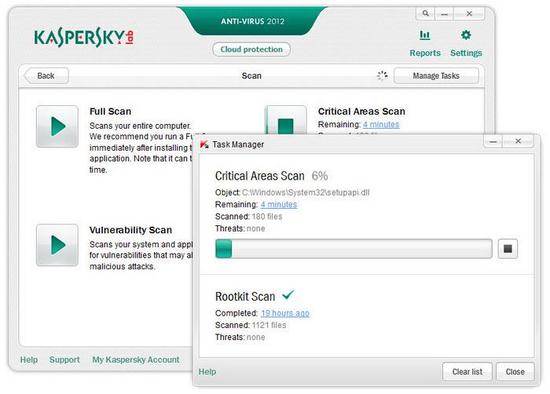Minimize the main Kaspersky window
The height and width of the screenshot is (394, 550).
[444, 14]
